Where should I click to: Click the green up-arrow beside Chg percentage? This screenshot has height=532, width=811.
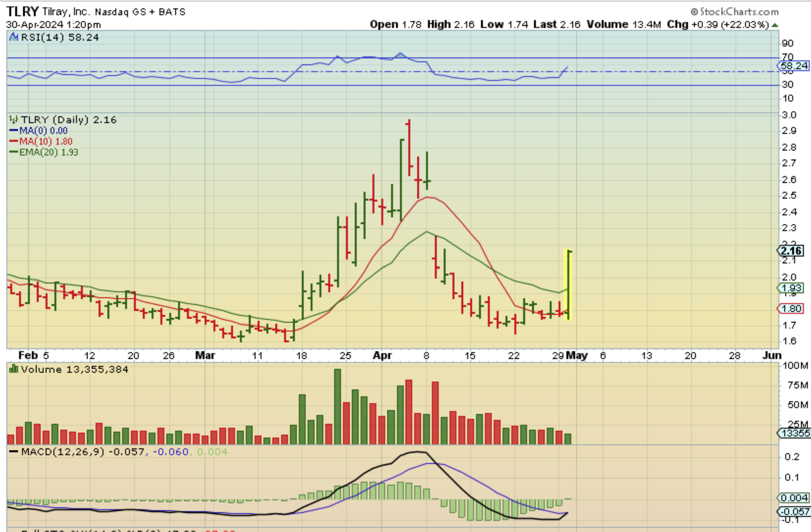pyautogui.click(x=775, y=25)
